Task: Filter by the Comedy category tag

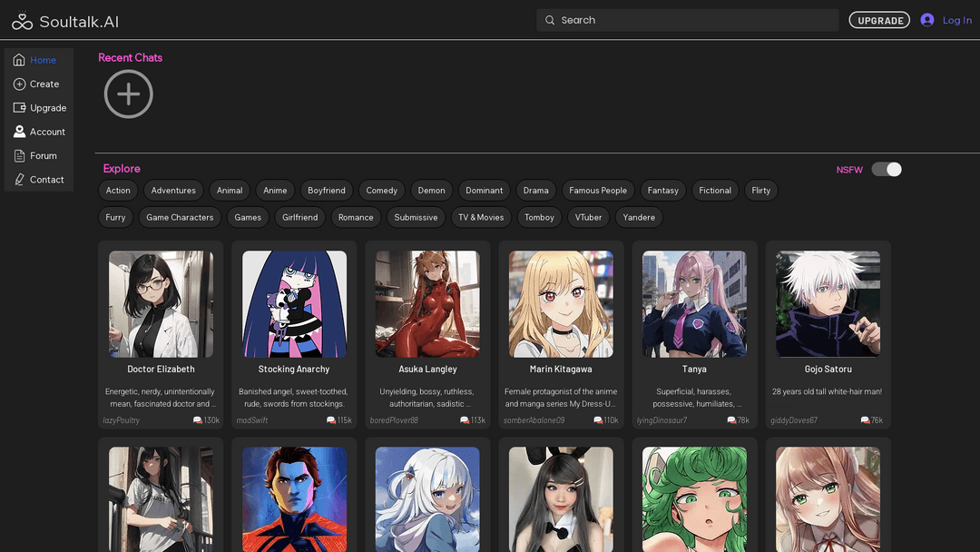Action: point(381,191)
